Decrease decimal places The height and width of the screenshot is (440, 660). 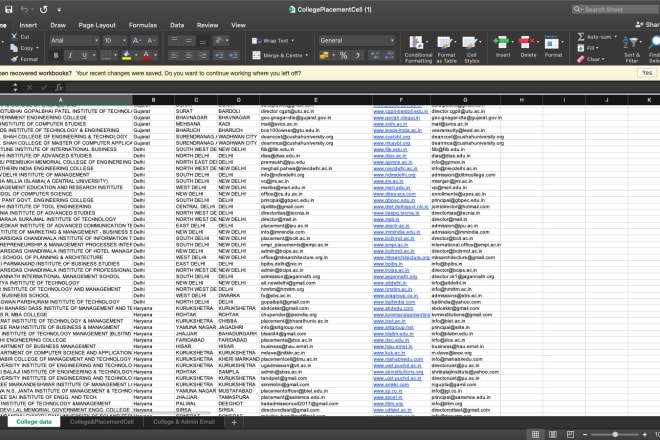click(x=389, y=56)
